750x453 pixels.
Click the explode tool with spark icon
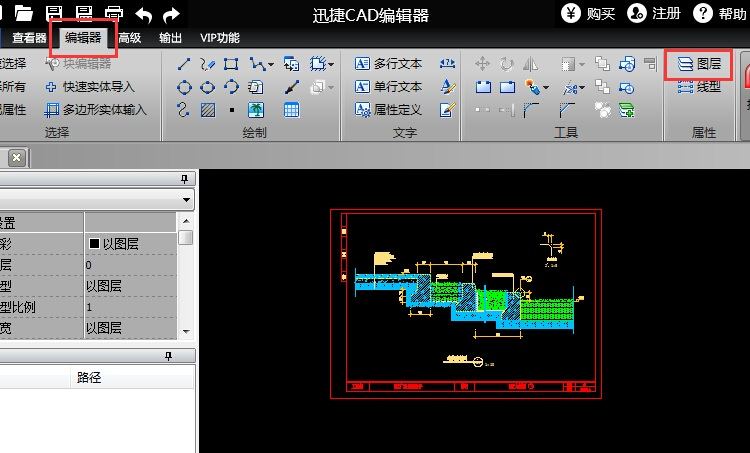(532, 87)
